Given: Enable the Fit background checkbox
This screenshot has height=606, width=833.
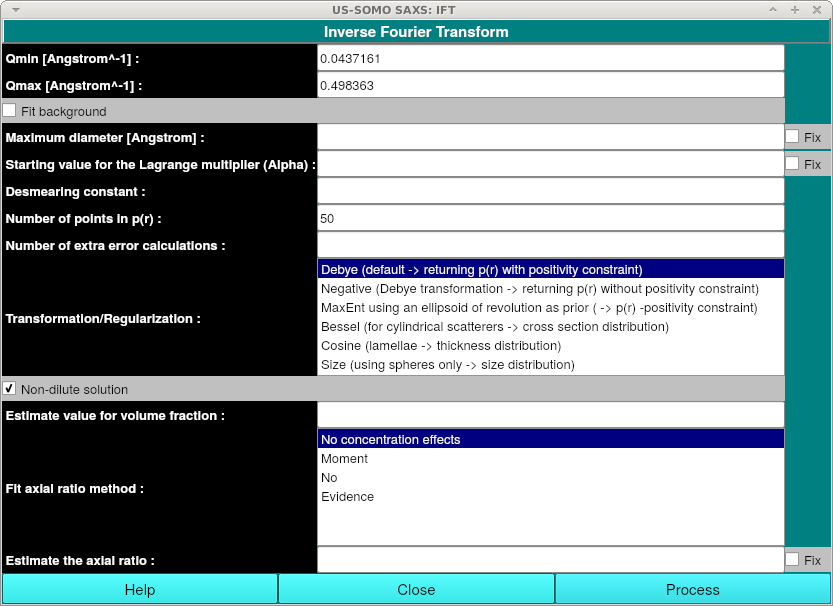Looking at the screenshot, I should point(10,111).
